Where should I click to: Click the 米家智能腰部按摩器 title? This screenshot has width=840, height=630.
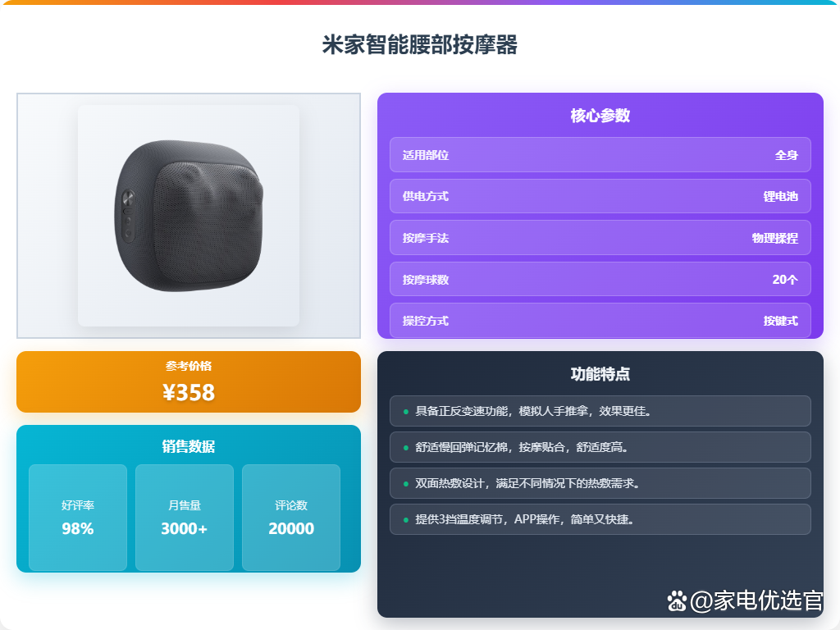(x=419, y=44)
